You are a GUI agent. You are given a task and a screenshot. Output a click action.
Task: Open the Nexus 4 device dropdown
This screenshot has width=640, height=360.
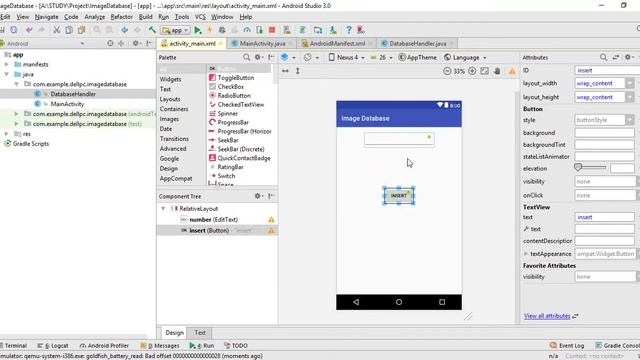(347, 58)
